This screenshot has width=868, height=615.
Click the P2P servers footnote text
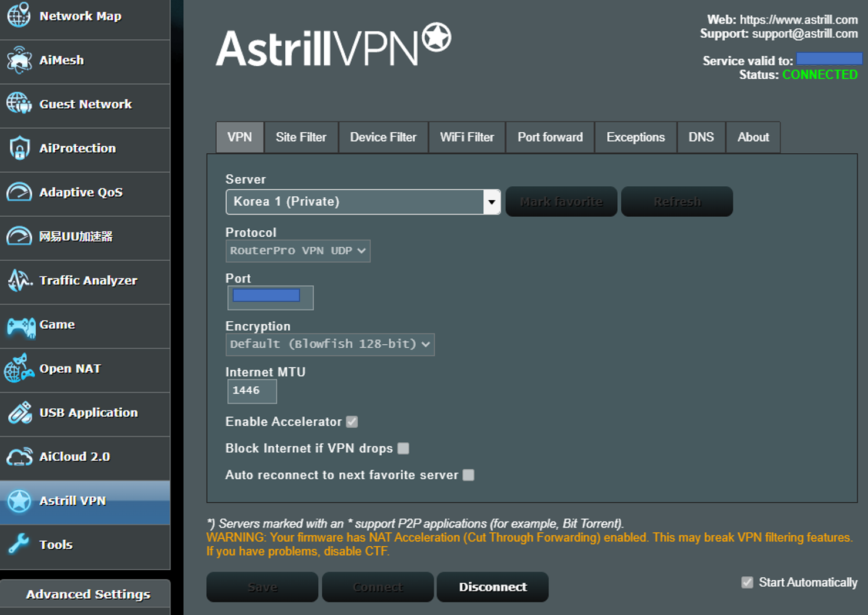tap(415, 523)
